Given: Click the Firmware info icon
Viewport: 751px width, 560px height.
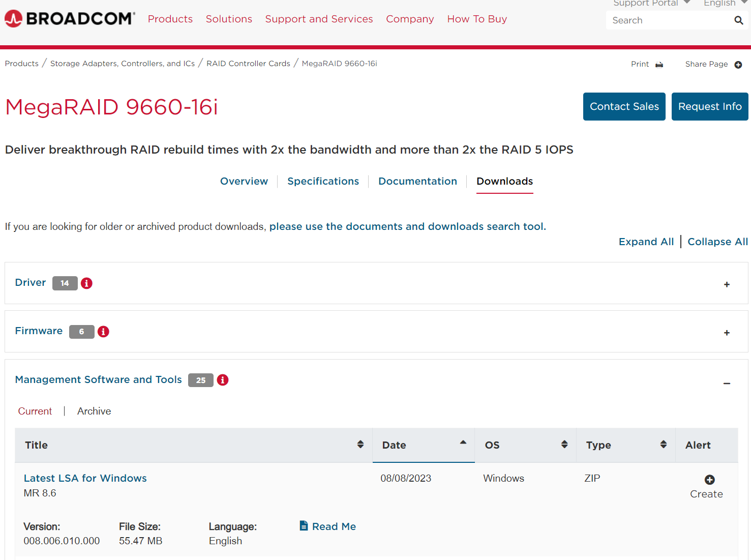Looking at the screenshot, I should point(103,332).
